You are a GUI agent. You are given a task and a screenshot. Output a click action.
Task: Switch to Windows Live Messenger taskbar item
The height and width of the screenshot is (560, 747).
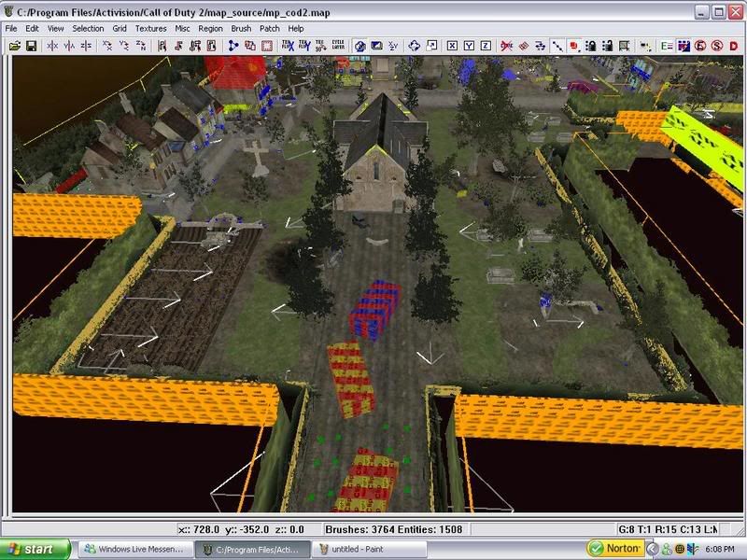pyautogui.click(x=134, y=549)
